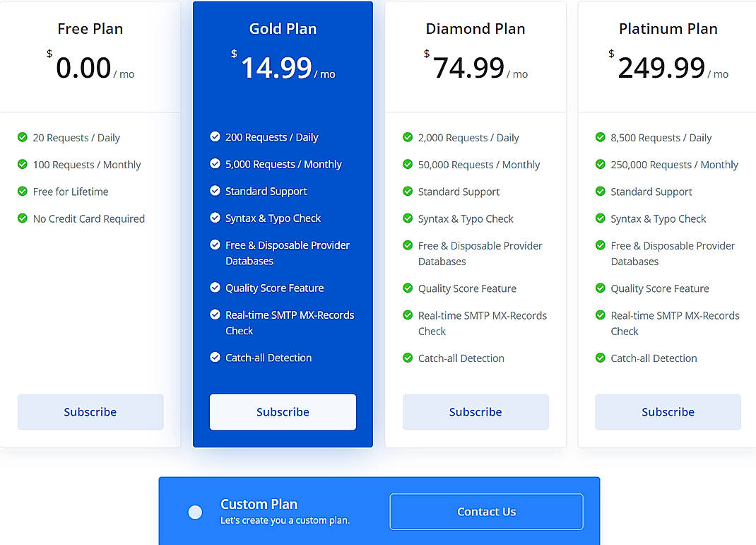Click "250,000 Requests / Monthly" text
The height and width of the screenshot is (545, 756).
675,165
